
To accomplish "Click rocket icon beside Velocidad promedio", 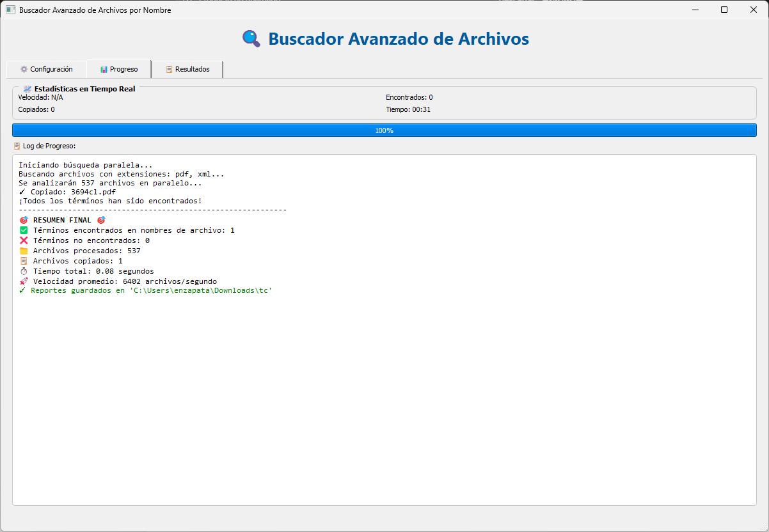I will pyautogui.click(x=24, y=281).
